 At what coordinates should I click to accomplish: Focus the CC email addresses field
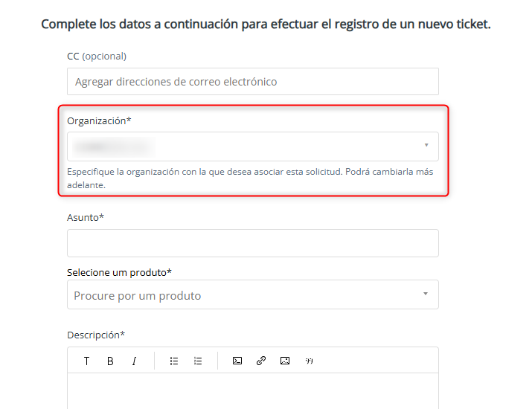(x=252, y=82)
